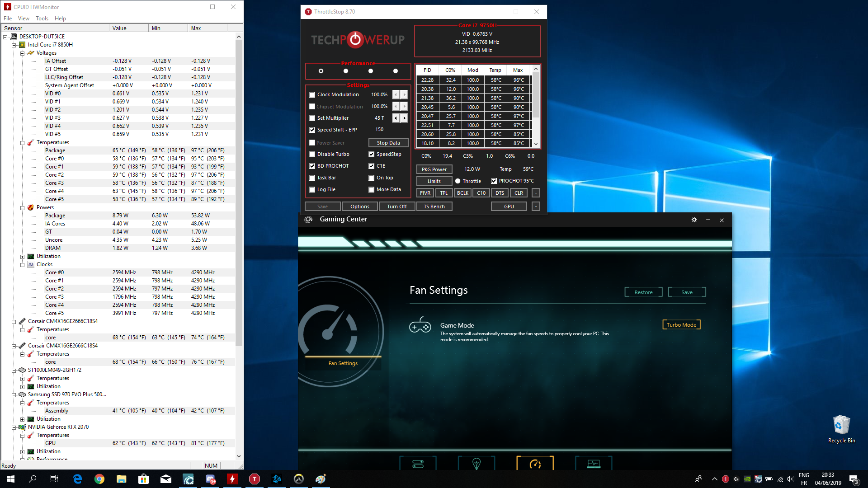This screenshot has width=868, height=488.
Task: Show hidden tray icons chevron
Action: click(x=714, y=479)
